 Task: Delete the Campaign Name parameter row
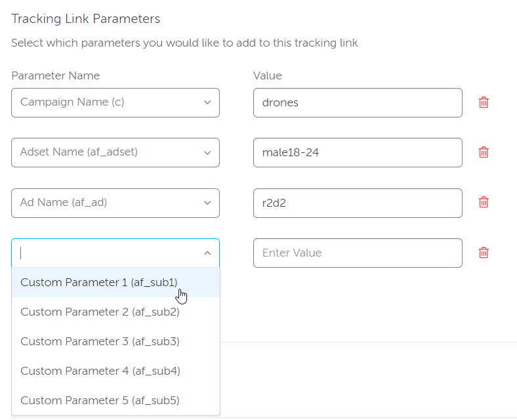484,102
